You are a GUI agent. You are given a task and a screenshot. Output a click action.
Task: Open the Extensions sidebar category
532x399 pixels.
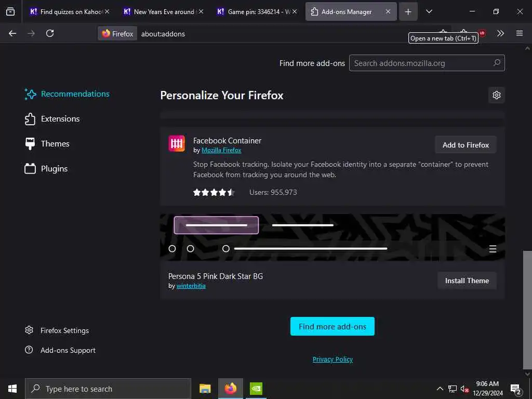point(52,119)
